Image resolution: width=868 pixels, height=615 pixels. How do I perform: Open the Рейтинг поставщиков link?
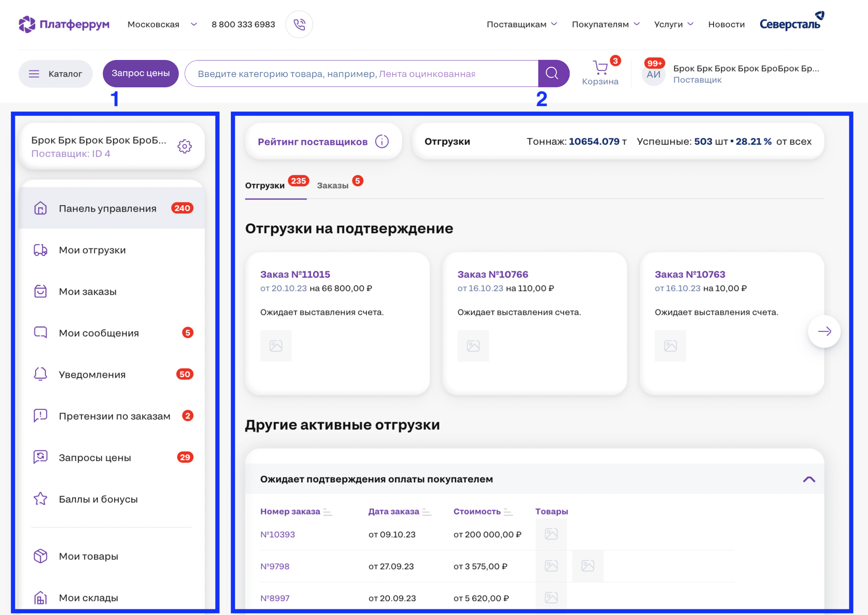point(313,142)
